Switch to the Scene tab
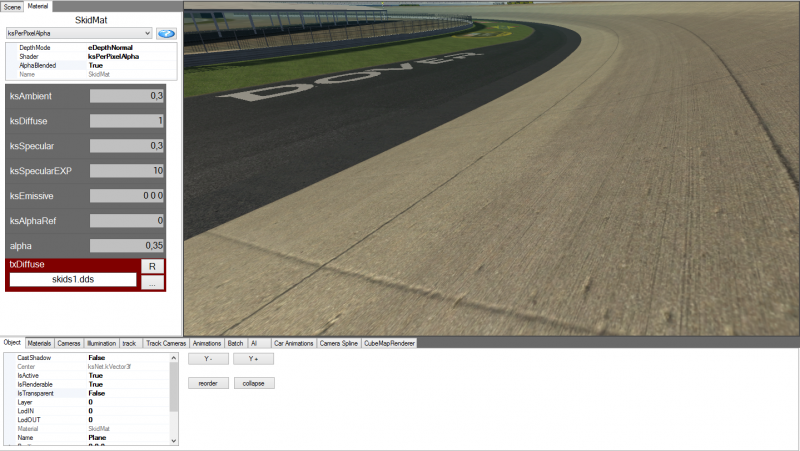Image resolution: width=800 pixels, height=451 pixels. [x=12, y=7]
